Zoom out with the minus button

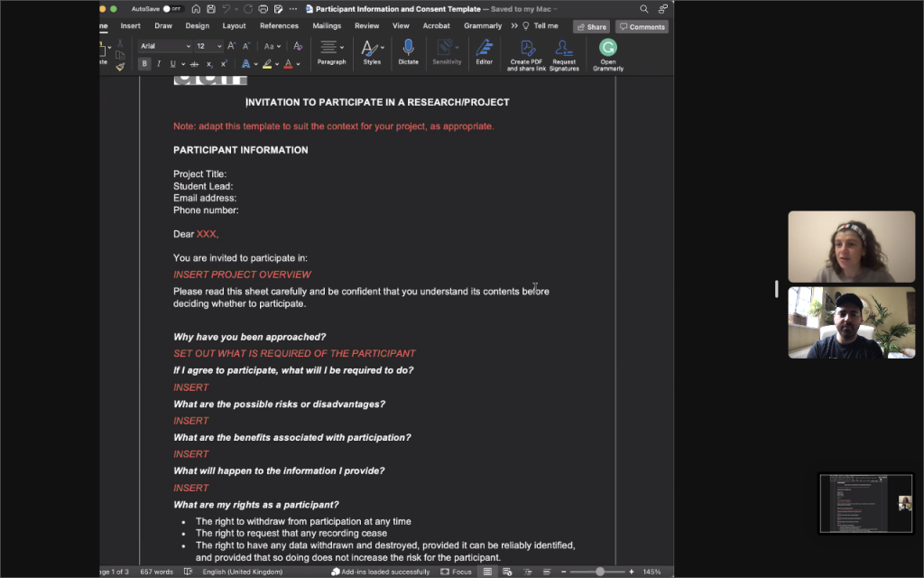563,572
